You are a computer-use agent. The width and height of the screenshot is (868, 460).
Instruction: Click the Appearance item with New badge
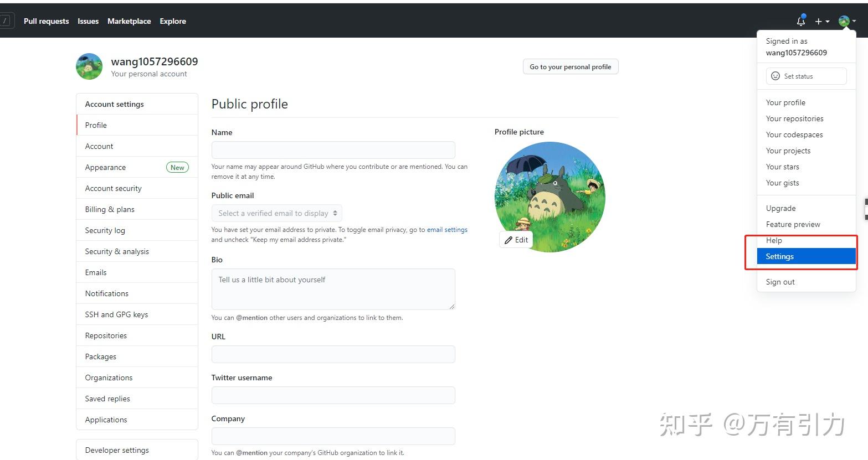(105, 167)
